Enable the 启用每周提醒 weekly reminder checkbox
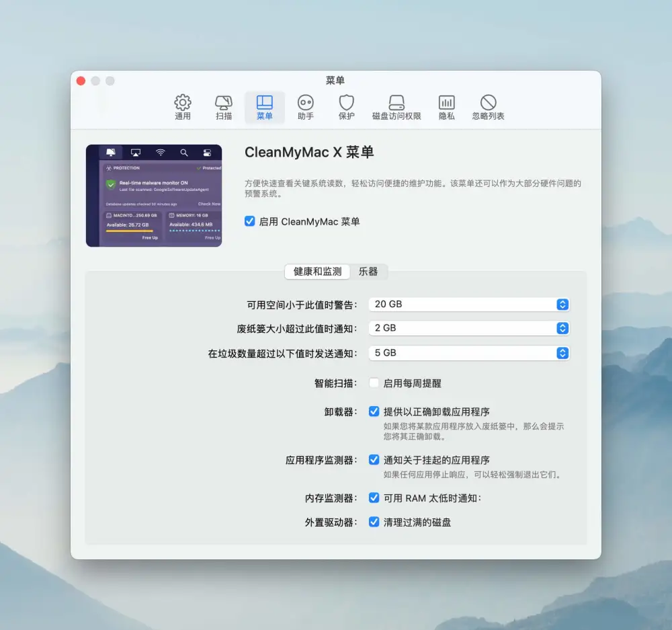 tap(374, 383)
